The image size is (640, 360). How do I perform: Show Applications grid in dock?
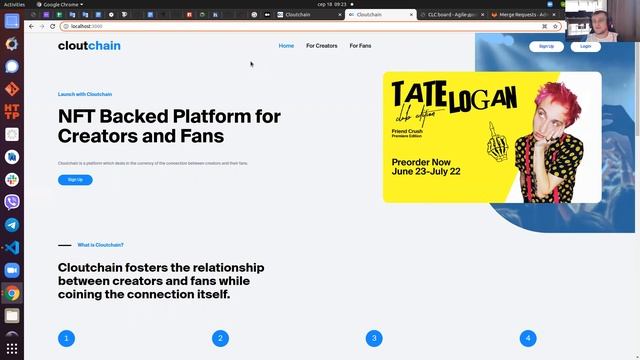click(x=12, y=349)
